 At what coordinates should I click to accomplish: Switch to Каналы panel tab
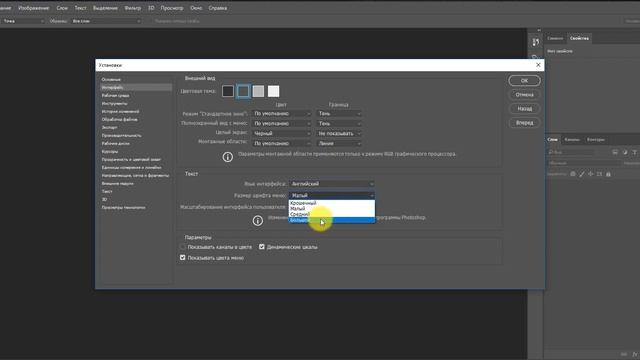[x=572, y=140]
